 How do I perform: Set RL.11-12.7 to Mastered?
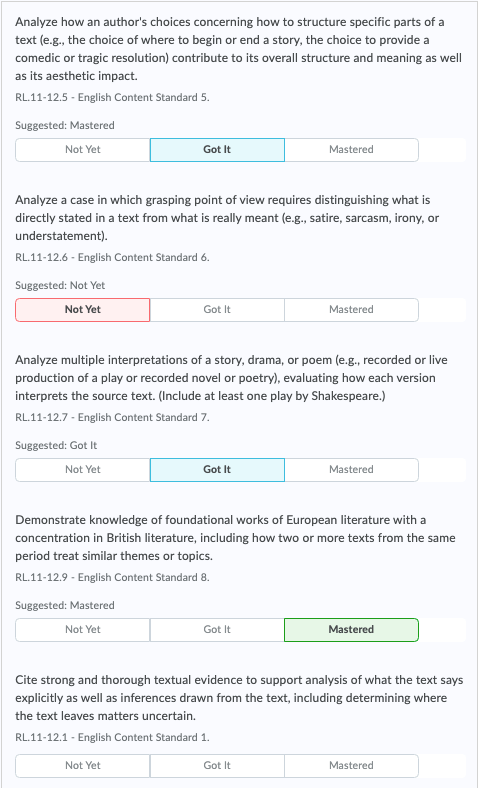click(x=351, y=469)
